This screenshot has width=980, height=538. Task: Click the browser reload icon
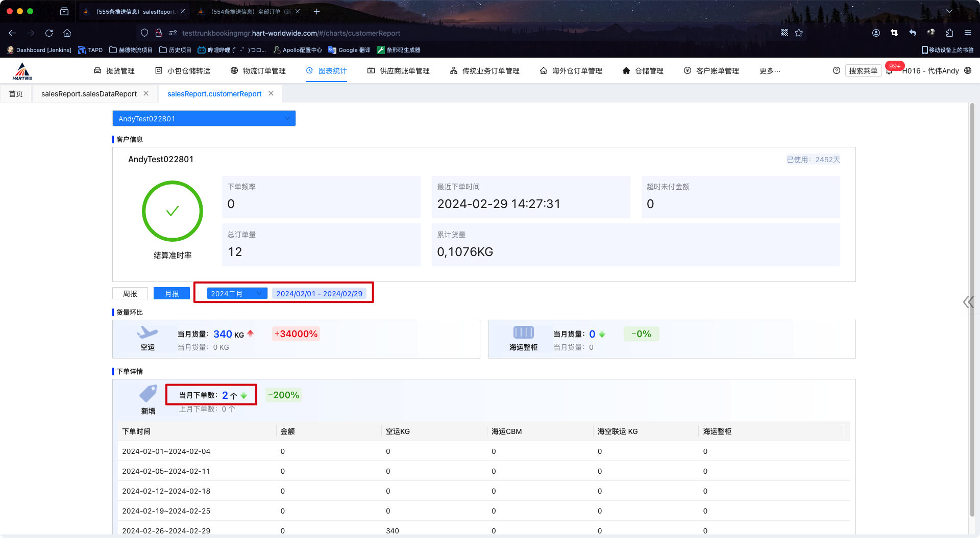[49, 33]
